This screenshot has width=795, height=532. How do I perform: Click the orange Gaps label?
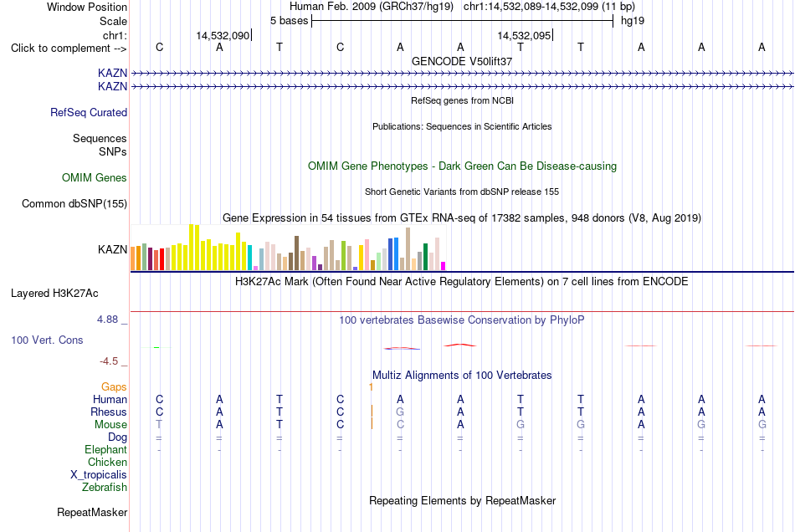click(114, 387)
